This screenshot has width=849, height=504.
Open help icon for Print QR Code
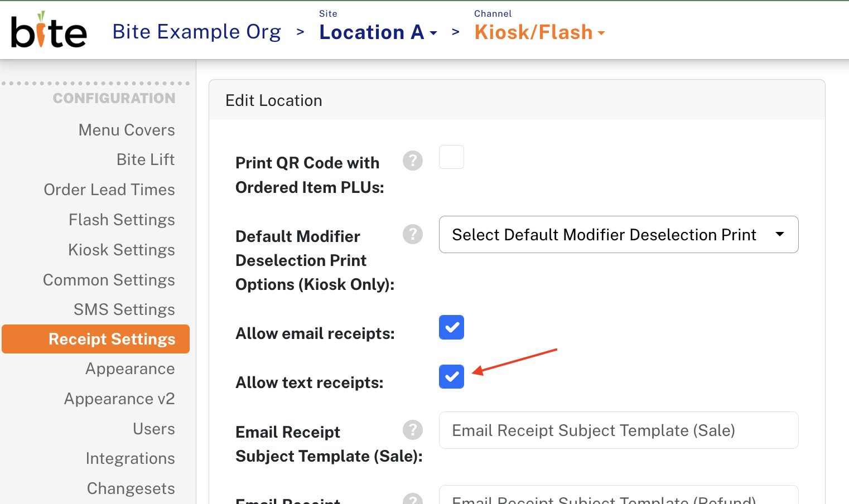tap(413, 161)
